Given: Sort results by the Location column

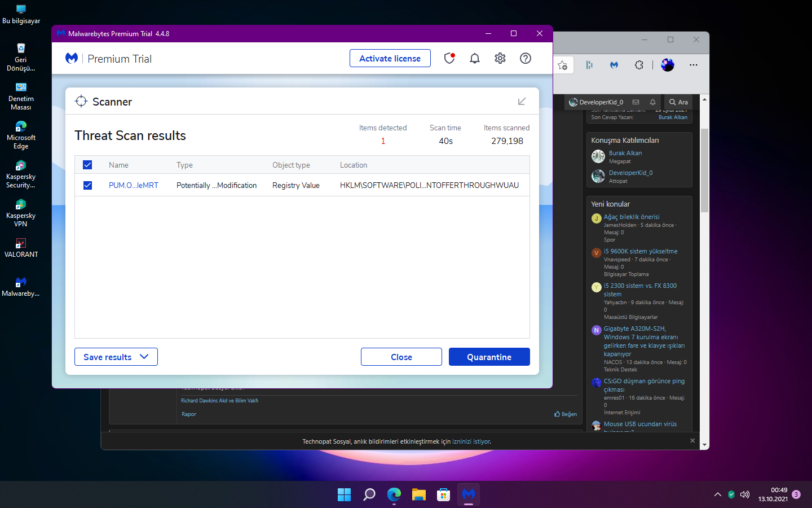Looking at the screenshot, I should coord(354,165).
